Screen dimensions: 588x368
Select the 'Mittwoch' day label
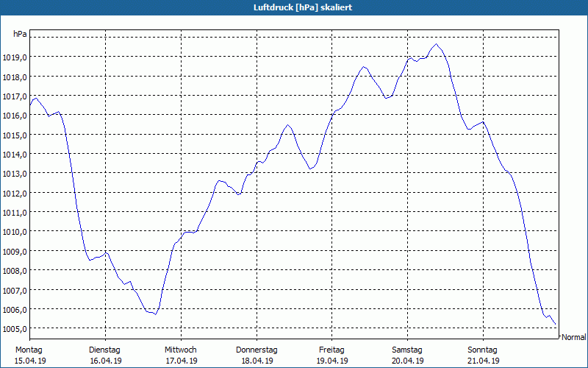(x=180, y=350)
